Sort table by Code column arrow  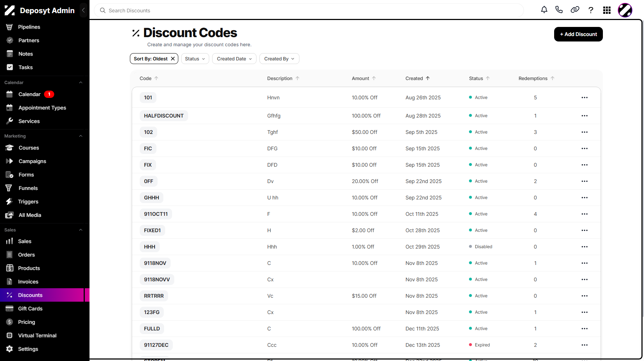pos(156,78)
